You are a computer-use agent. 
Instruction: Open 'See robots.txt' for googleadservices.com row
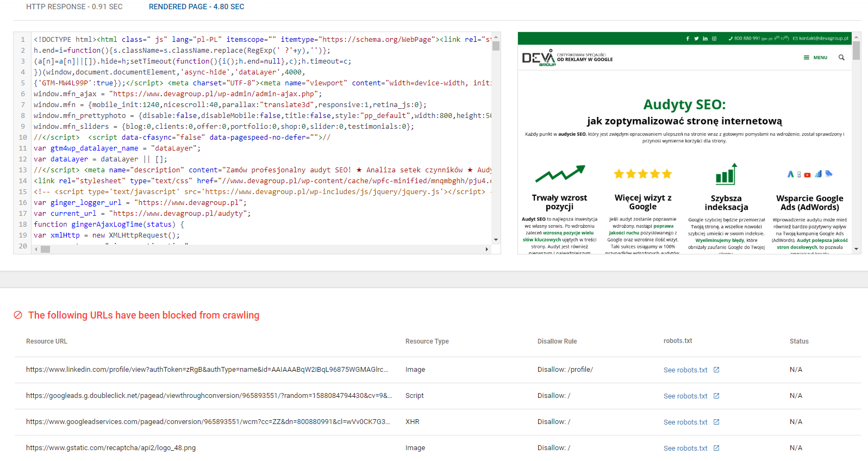click(685, 422)
